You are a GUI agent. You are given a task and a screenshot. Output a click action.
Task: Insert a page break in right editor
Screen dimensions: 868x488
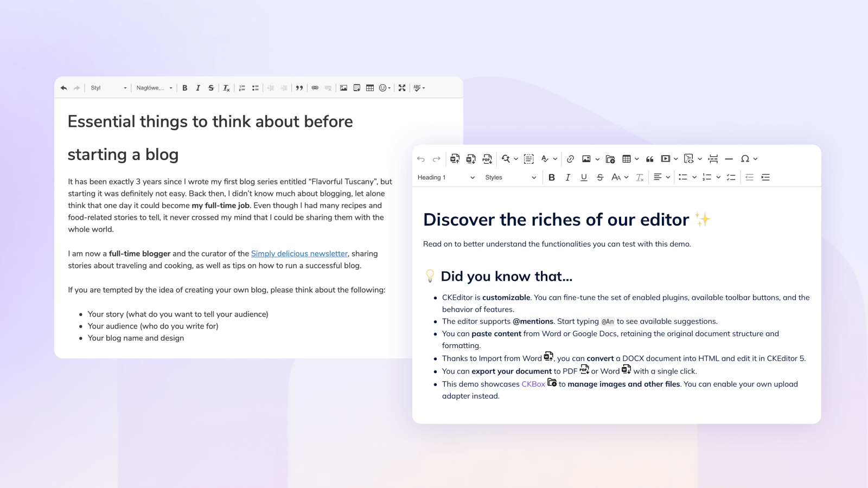click(713, 159)
